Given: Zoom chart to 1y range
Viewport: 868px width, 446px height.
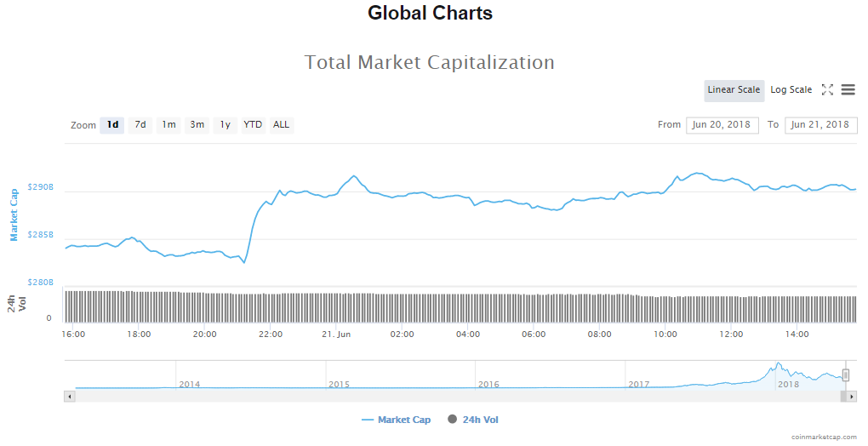Looking at the screenshot, I should pyautogui.click(x=225, y=125).
